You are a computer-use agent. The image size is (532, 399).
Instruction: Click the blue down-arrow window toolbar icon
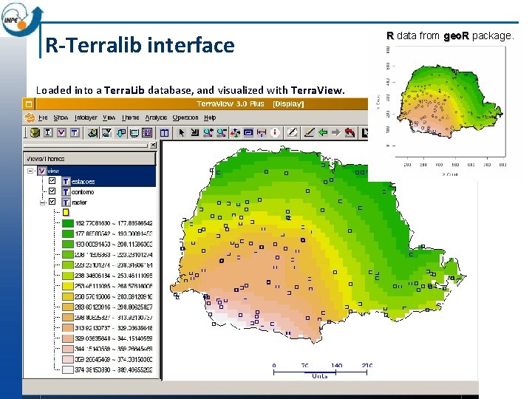(x=120, y=133)
